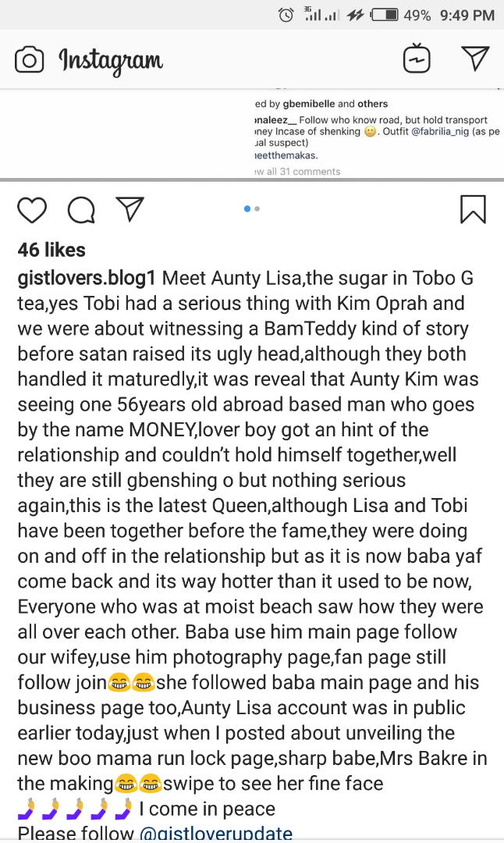Share the post via send icon
This screenshot has height=843, width=504.
[x=129, y=208]
